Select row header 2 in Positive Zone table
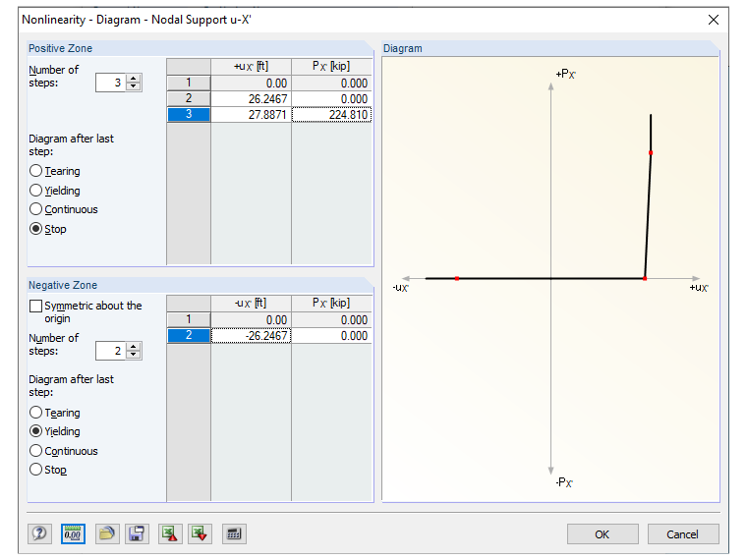747x560 pixels. click(x=189, y=98)
